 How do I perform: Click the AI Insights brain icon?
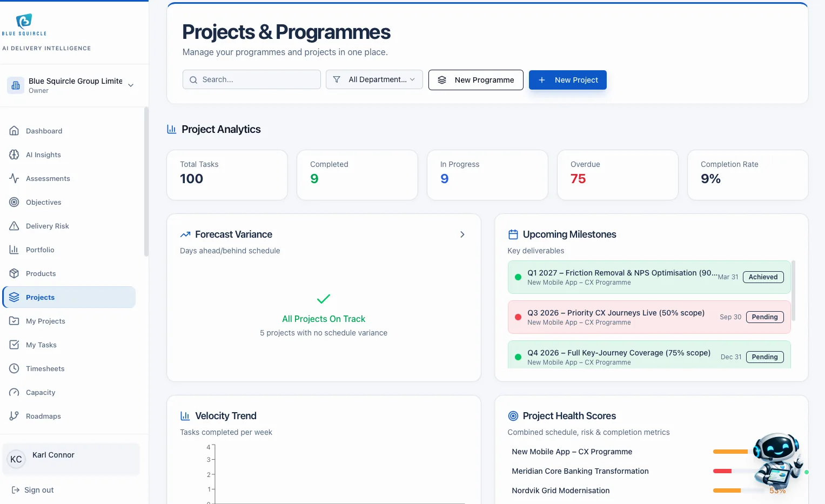[14, 154]
